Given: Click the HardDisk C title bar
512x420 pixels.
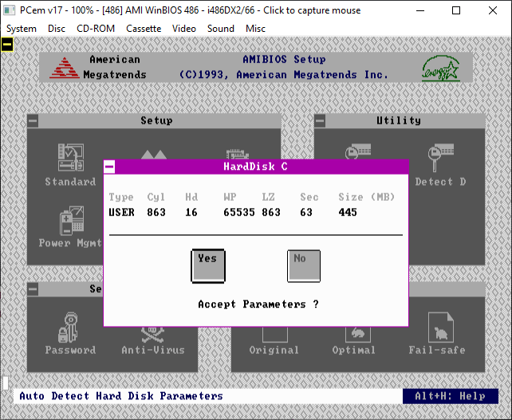Looking at the screenshot, I should click(256, 167).
